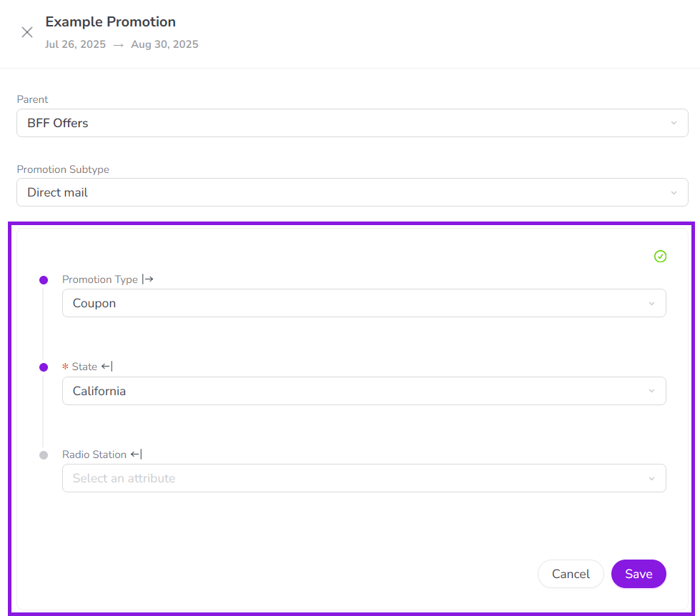The image size is (700, 616).
Task: Click the end date Aug 30, 2025
Action: 164,44
